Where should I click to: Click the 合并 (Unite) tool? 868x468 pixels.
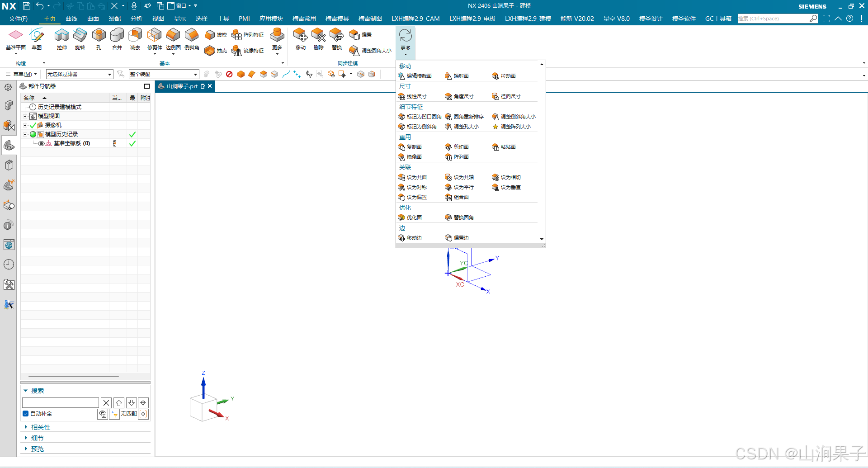click(117, 39)
